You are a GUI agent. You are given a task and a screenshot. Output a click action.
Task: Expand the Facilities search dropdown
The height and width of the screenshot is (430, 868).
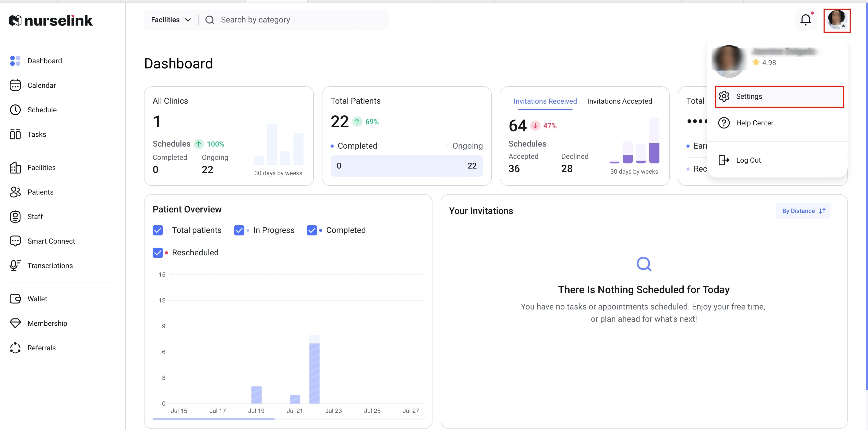click(x=171, y=20)
